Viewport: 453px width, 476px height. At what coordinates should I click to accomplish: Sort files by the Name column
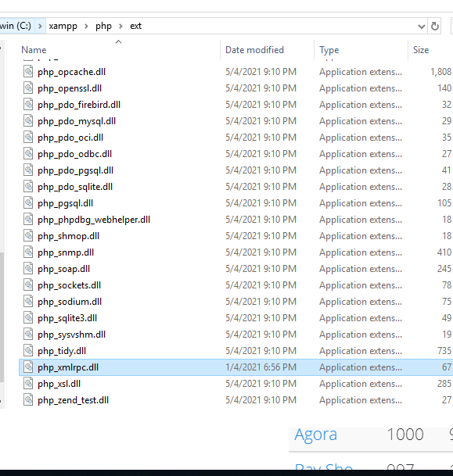point(34,50)
